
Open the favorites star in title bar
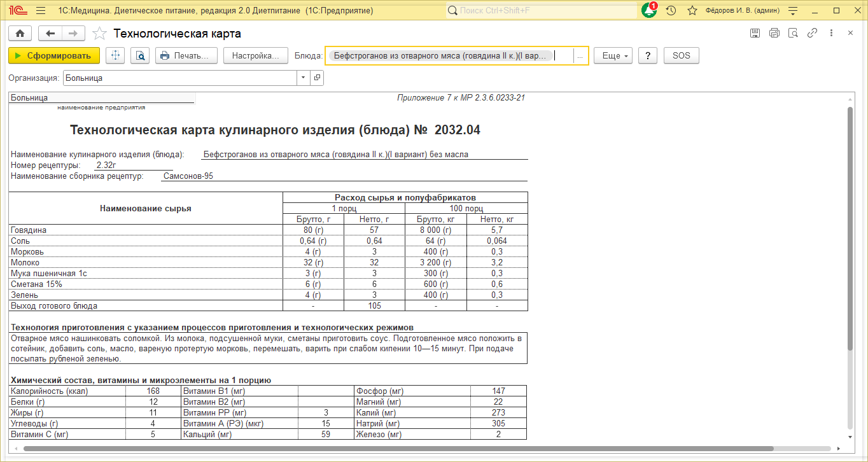692,11
